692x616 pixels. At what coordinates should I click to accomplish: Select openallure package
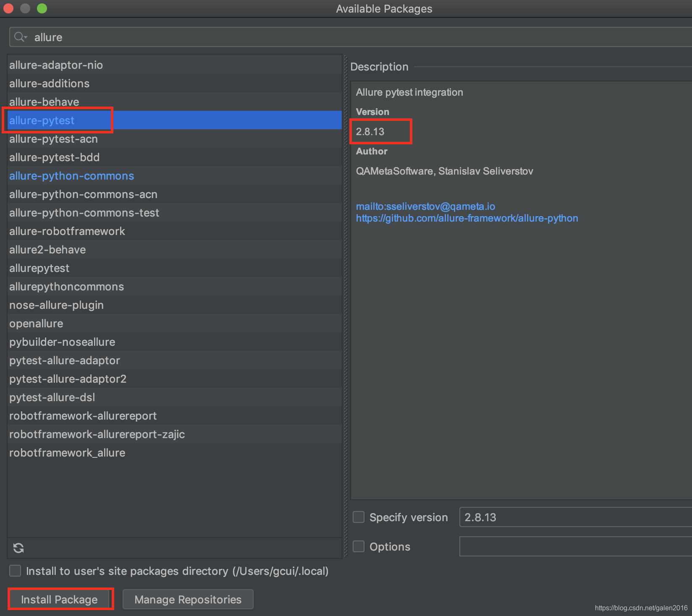click(x=175, y=324)
